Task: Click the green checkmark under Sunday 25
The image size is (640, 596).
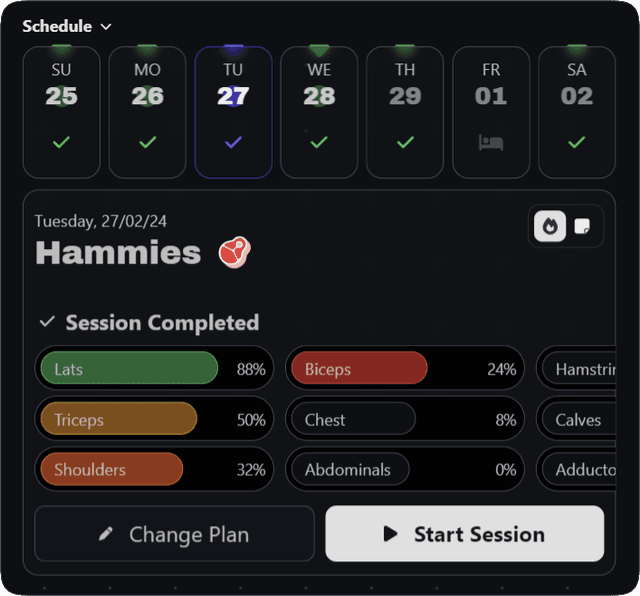Action: (x=62, y=142)
